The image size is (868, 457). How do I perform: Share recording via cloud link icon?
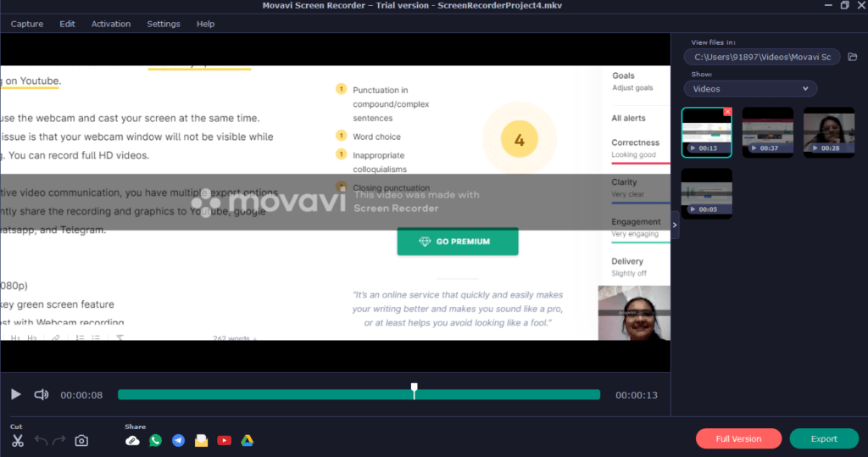132,440
